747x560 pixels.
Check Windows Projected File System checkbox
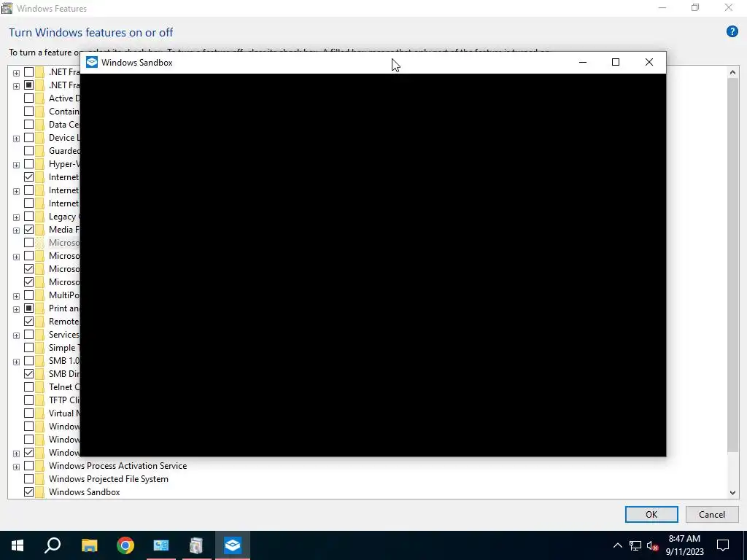(x=28, y=479)
